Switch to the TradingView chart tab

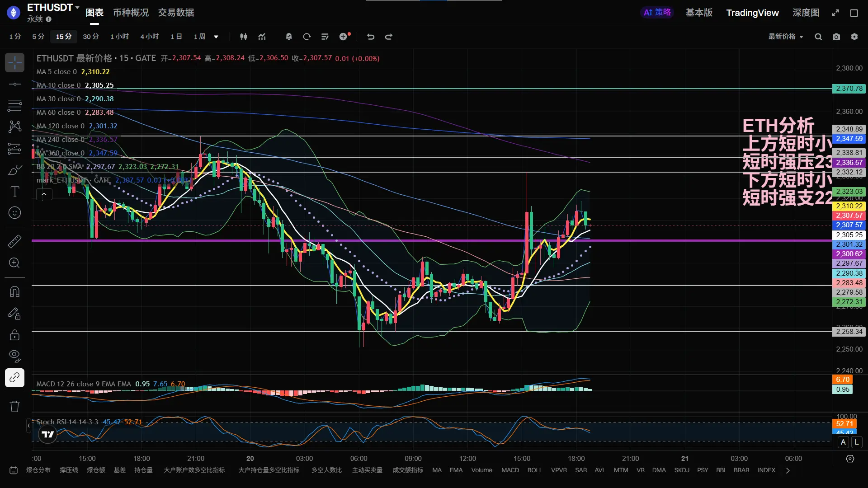[x=752, y=13]
